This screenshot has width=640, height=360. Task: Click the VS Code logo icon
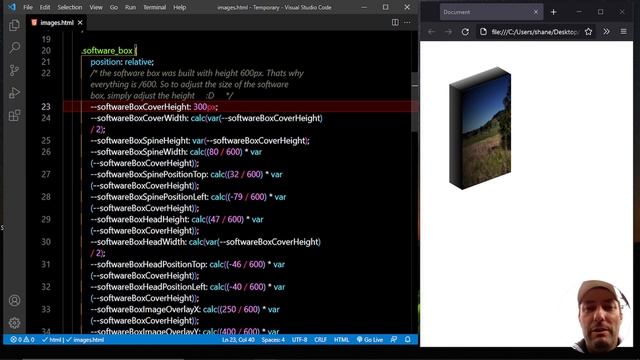click(12, 7)
